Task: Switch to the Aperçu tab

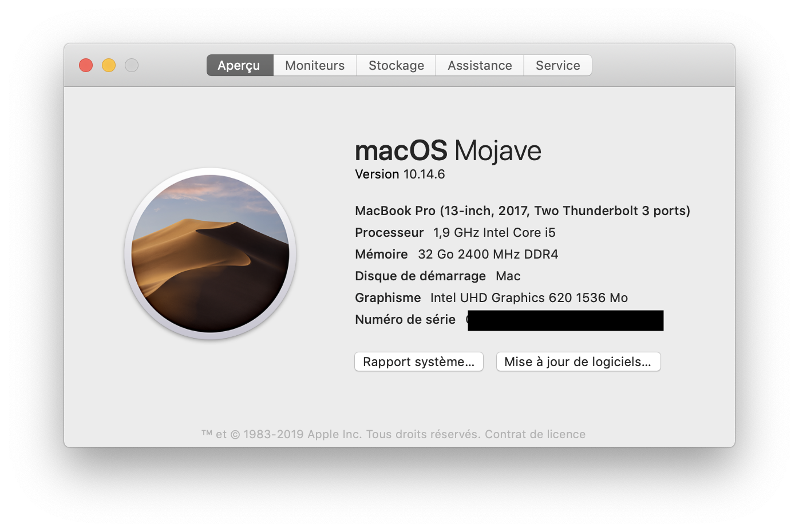Action: coord(240,65)
